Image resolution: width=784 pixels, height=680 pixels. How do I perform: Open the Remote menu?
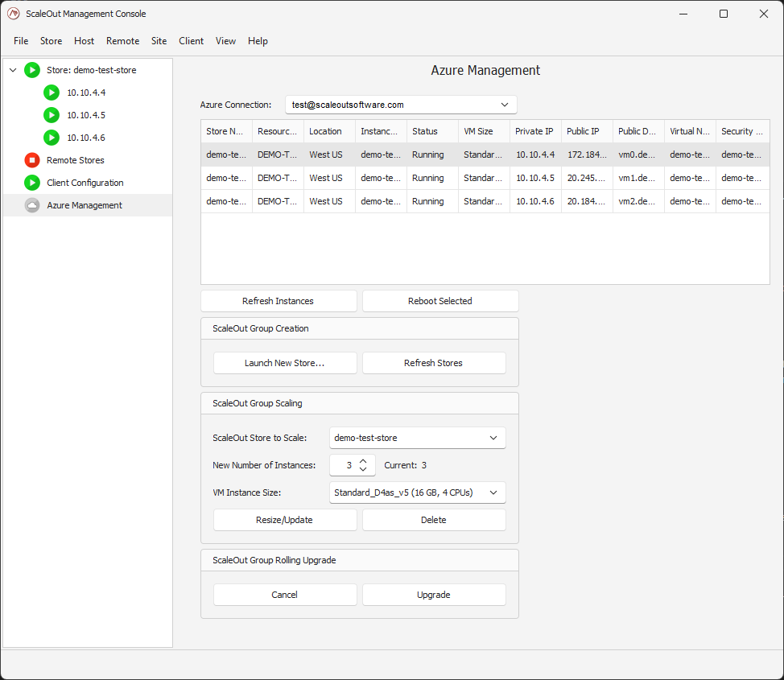(122, 41)
